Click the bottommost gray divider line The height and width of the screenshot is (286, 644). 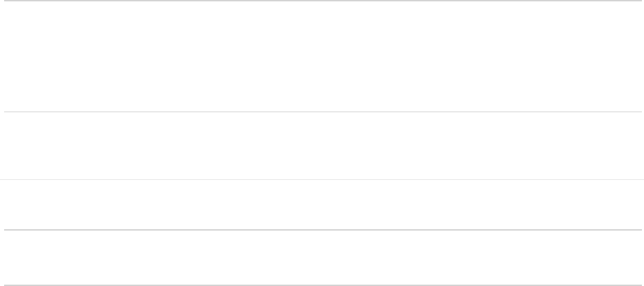[x=322, y=285]
